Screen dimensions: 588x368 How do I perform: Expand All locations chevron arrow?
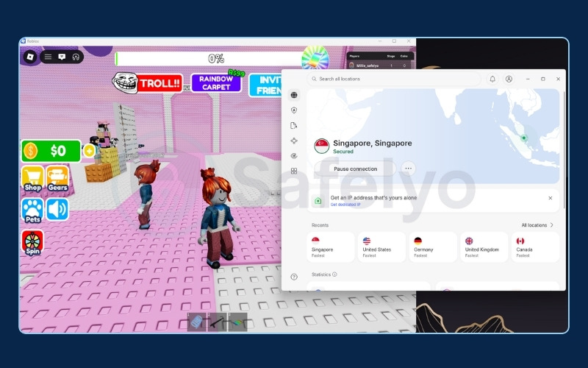(x=552, y=225)
